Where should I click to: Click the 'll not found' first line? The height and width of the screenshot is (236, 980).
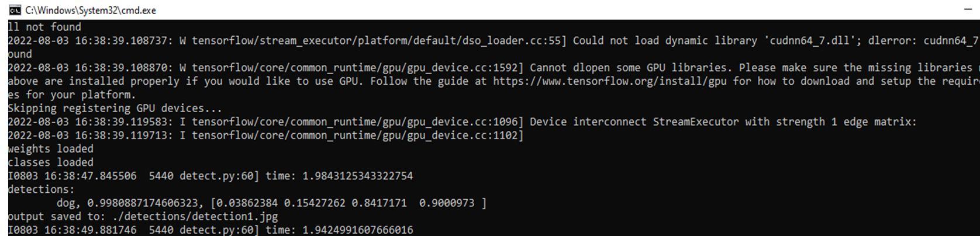44,27
